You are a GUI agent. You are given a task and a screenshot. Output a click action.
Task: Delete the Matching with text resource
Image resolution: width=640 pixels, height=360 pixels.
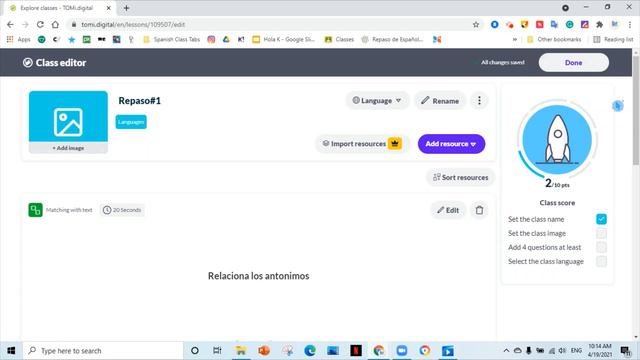coord(479,210)
